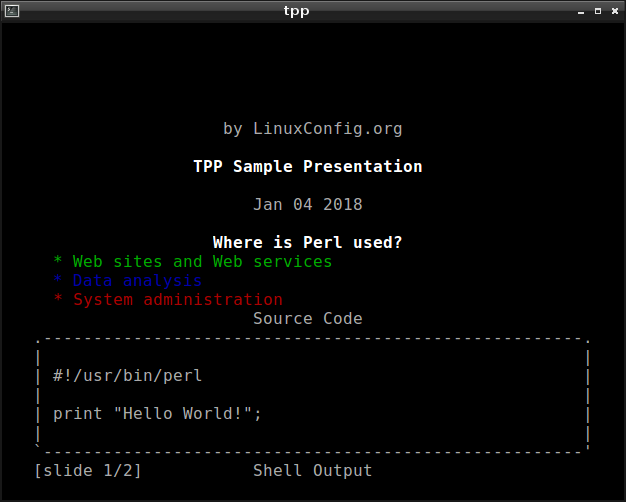Click the 'Shell Output' label
Viewport: 626px width, 502px height.
click(313, 471)
